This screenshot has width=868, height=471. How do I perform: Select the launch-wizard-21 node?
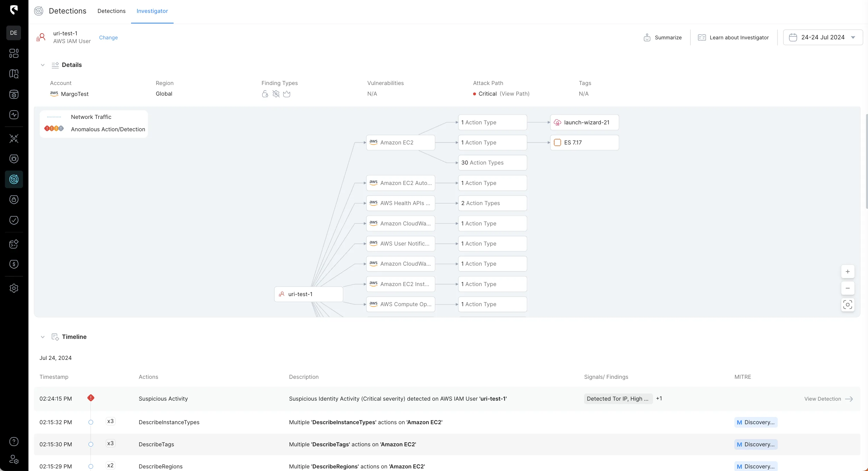click(585, 123)
